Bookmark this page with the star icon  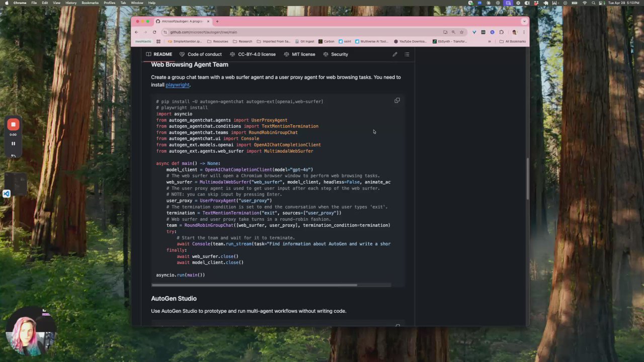(461, 32)
